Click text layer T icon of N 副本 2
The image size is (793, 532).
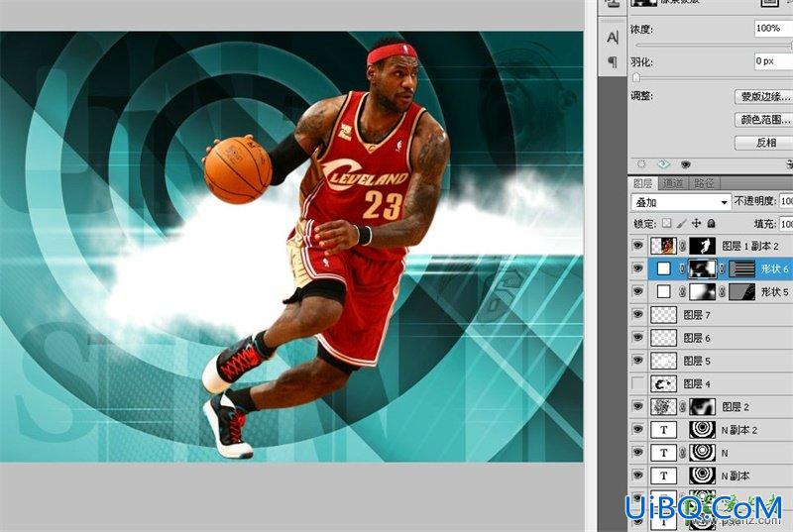pyautogui.click(x=663, y=430)
